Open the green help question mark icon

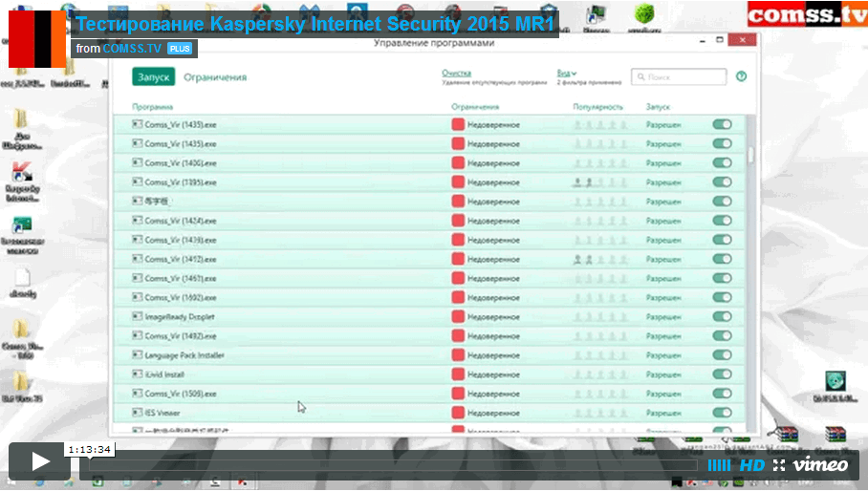(x=741, y=76)
